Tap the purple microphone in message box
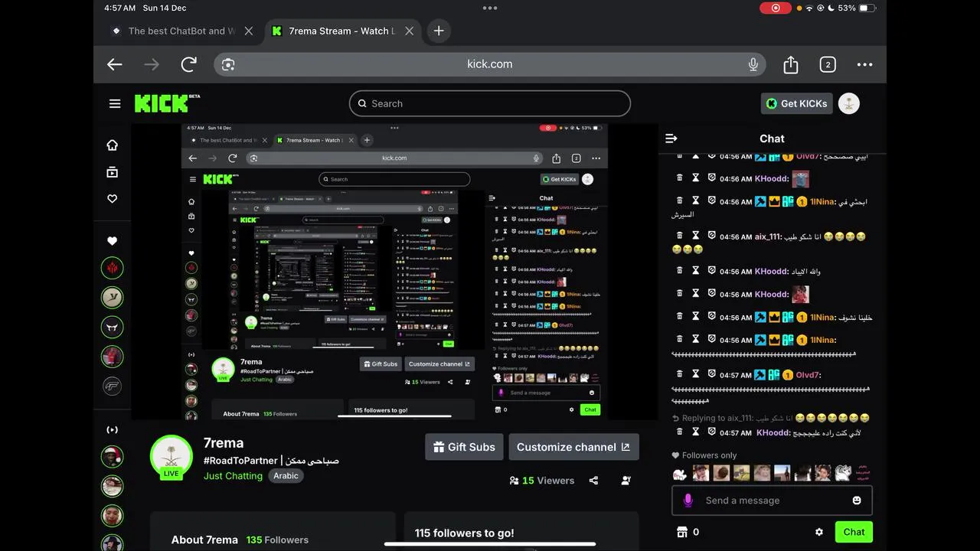980x551 pixels. pos(688,500)
